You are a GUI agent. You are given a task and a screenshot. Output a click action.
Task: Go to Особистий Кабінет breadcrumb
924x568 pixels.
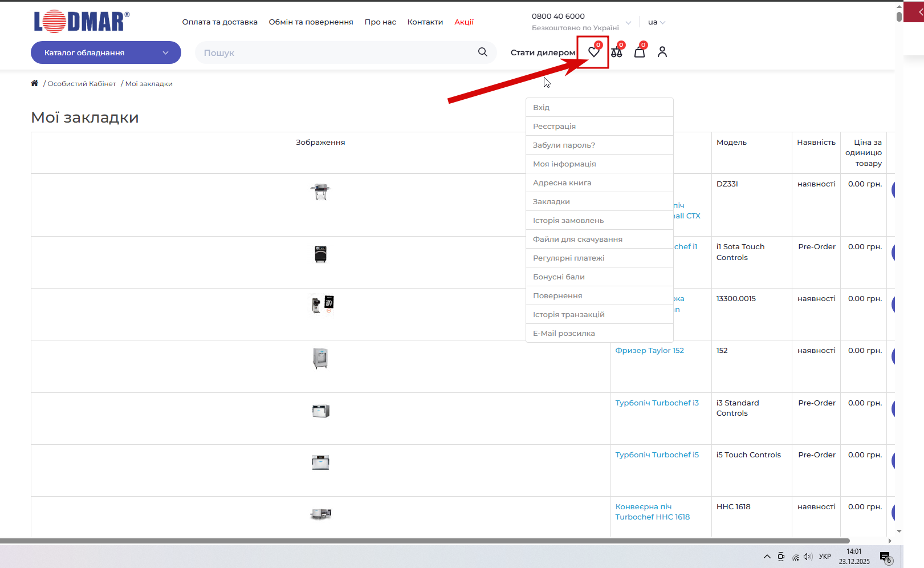pyautogui.click(x=82, y=84)
